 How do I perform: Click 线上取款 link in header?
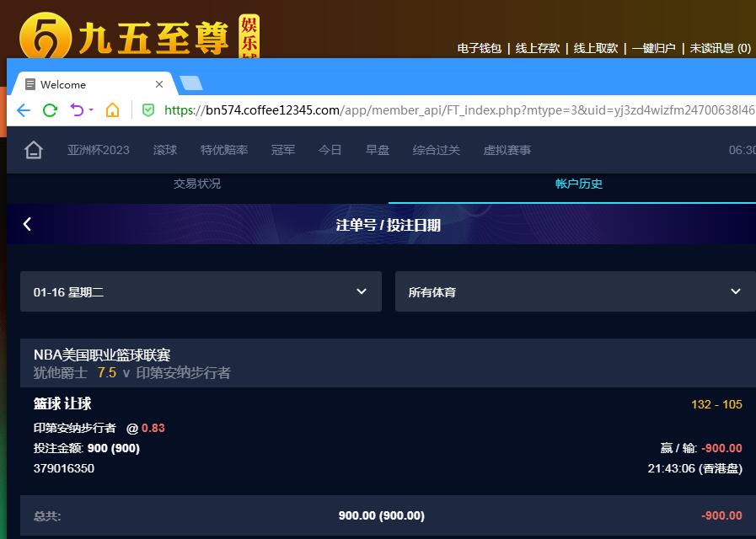tap(596, 48)
